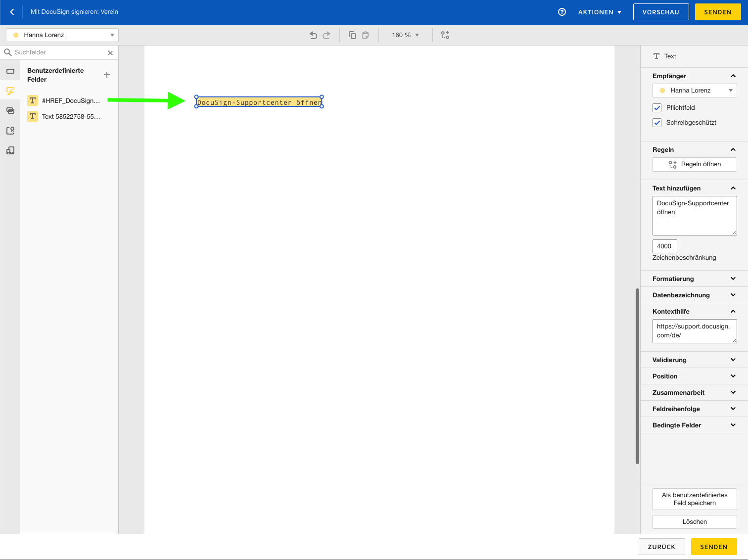Clear the Suchfelder search with the X
Image resolution: width=748 pixels, height=560 pixels.
[x=110, y=52]
